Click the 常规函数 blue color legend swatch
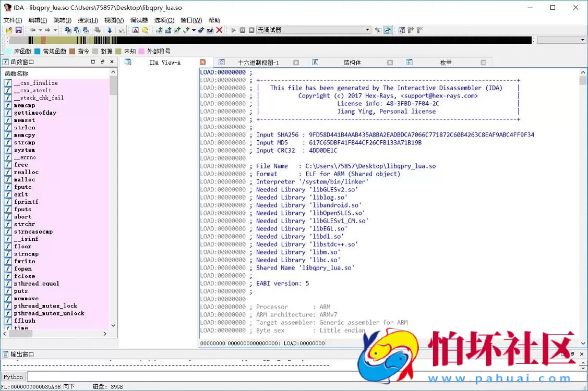 [38, 51]
